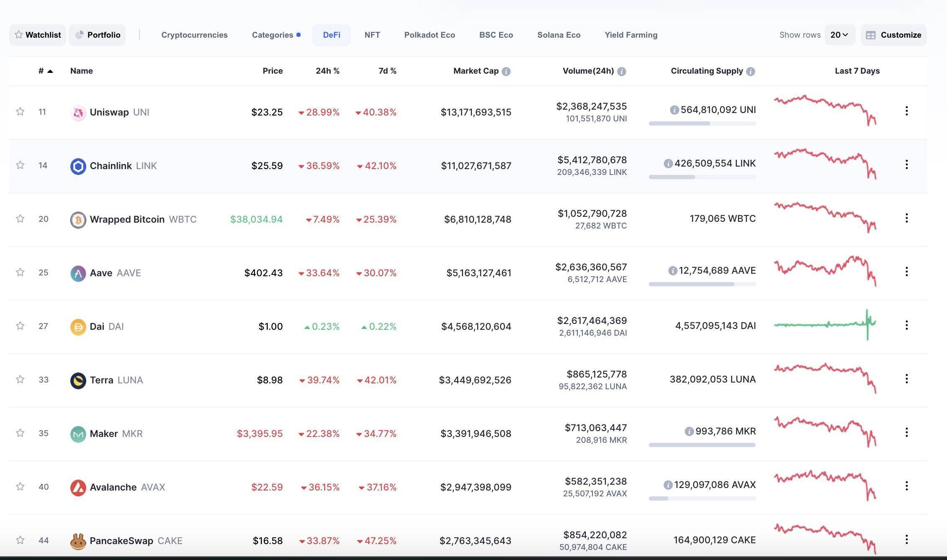Toggle the favorite star for Dai
Image resolution: width=947 pixels, height=560 pixels.
tap(20, 326)
